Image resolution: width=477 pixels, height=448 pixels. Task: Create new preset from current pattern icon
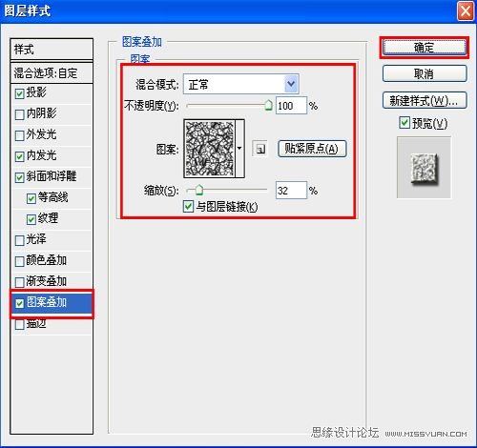260,149
